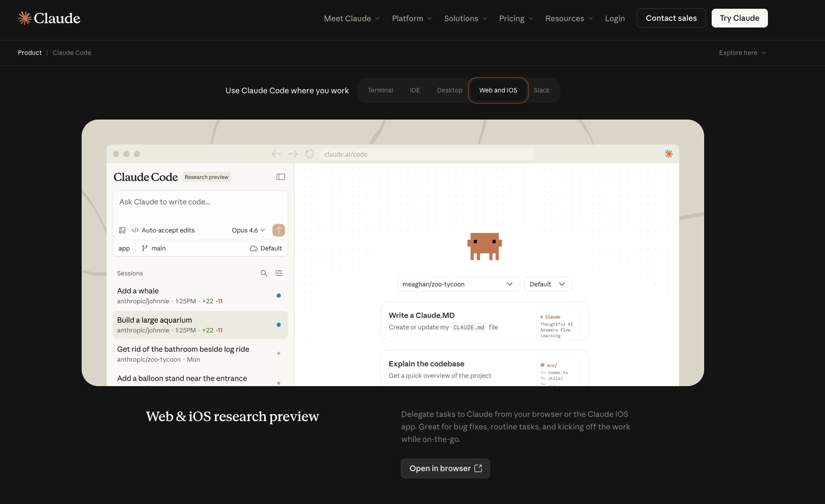Send the prompt with the arrow button

point(279,230)
